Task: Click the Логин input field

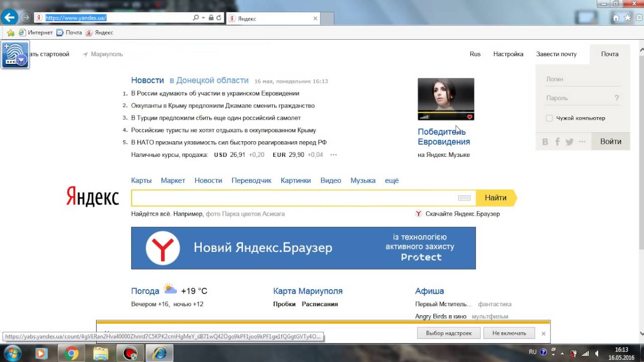Action: [x=583, y=79]
